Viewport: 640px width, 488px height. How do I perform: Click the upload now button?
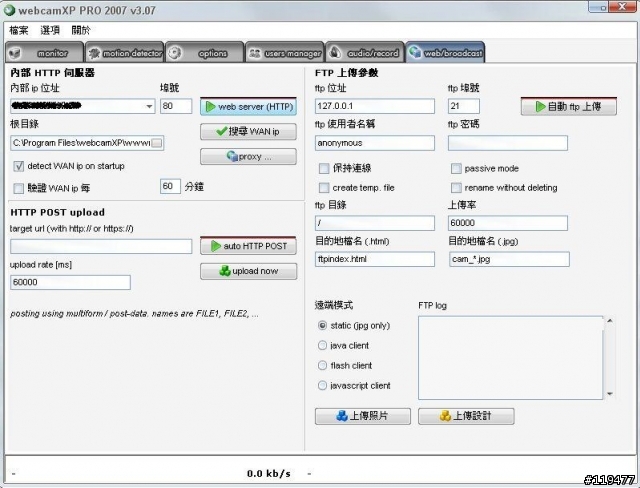[x=248, y=271]
